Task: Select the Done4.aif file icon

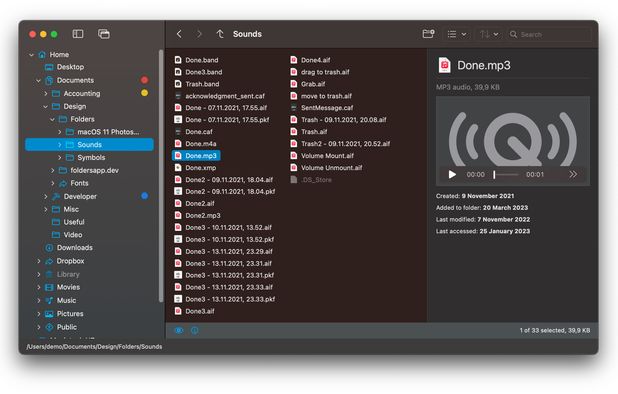Action: tap(294, 60)
